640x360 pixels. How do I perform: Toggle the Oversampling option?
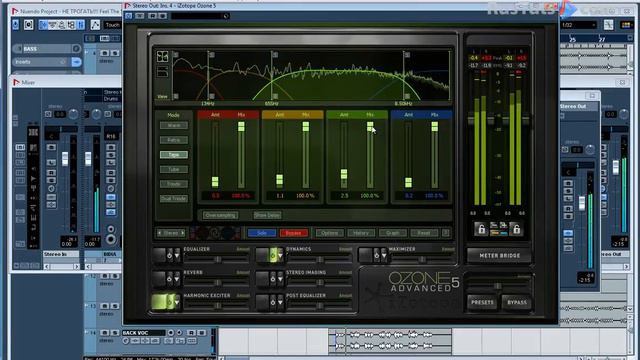click(220, 215)
